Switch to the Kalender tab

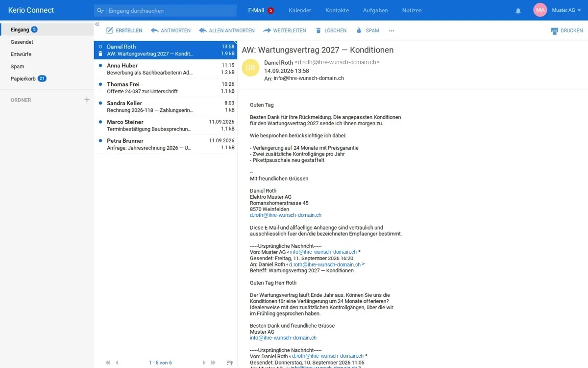click(300, 10)
